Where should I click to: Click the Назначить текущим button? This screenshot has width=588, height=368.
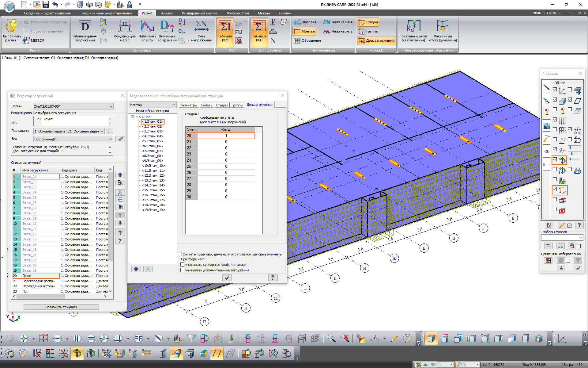click(61, 307)
